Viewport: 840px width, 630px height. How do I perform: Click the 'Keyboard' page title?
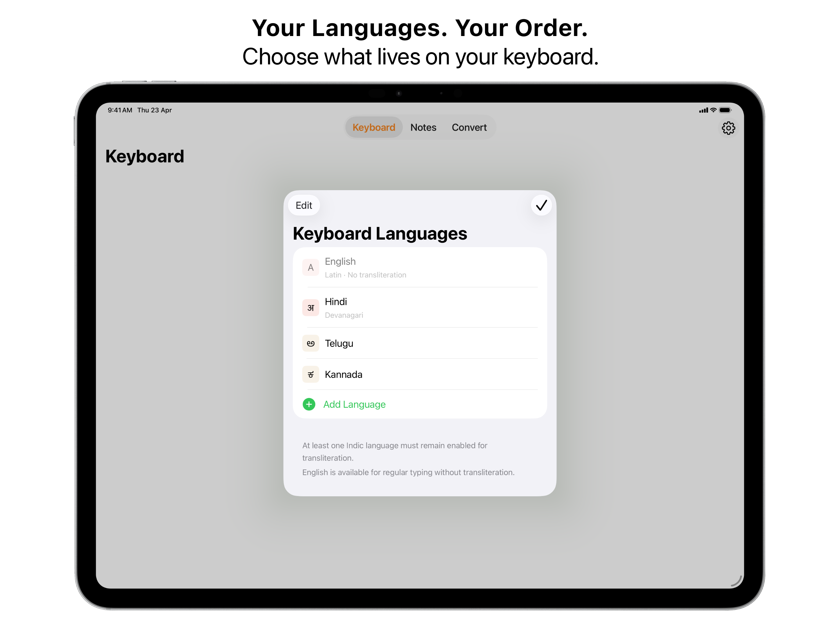[145, 157]
